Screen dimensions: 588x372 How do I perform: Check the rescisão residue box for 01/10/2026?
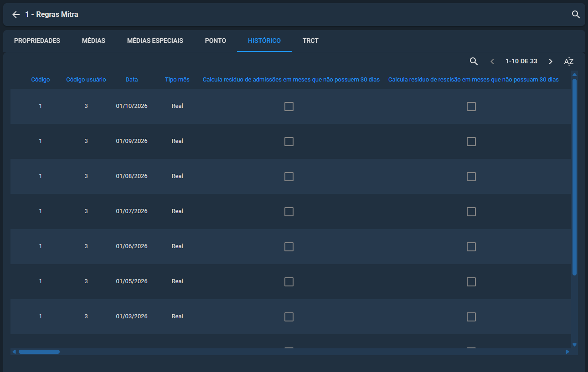pos(471,107)
